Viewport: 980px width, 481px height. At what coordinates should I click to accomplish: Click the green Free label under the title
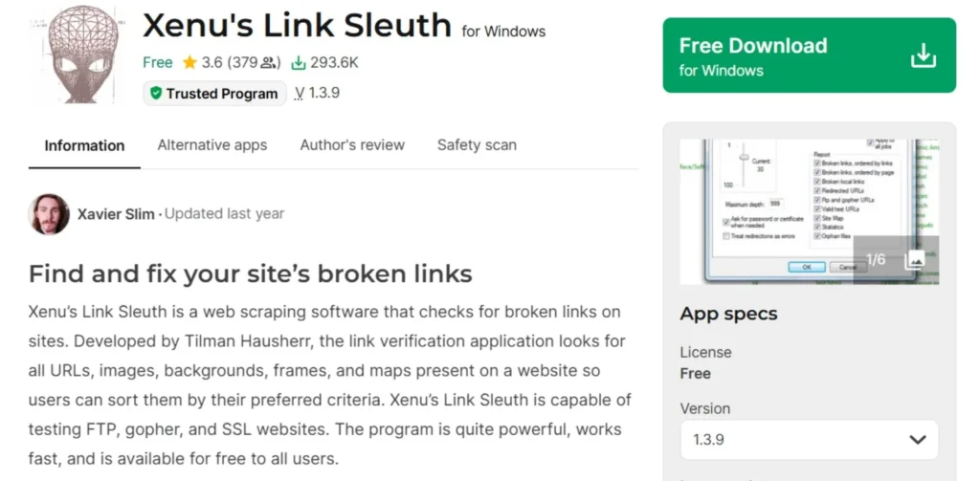point(157,63)
